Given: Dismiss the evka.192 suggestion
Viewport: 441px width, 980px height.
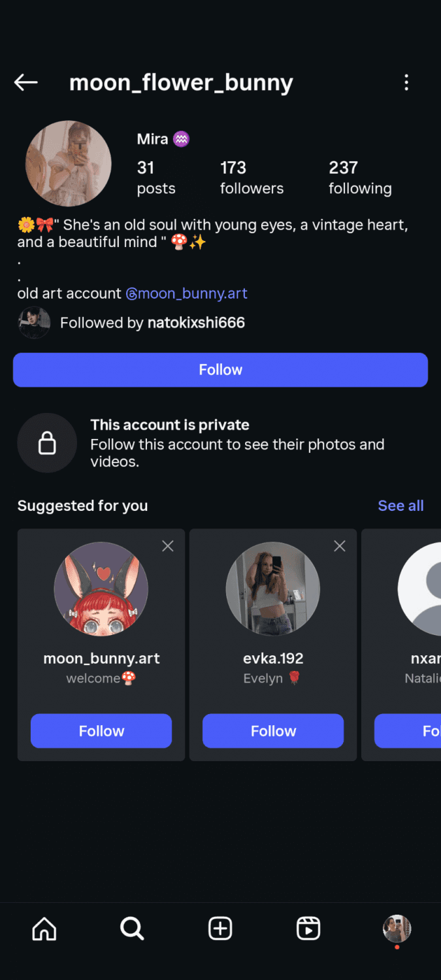Looking at the screenshot, I should (340, 546).
